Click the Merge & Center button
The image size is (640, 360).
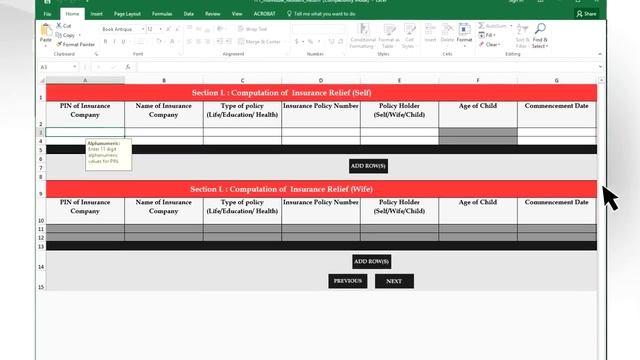click(x=259, y=42)
